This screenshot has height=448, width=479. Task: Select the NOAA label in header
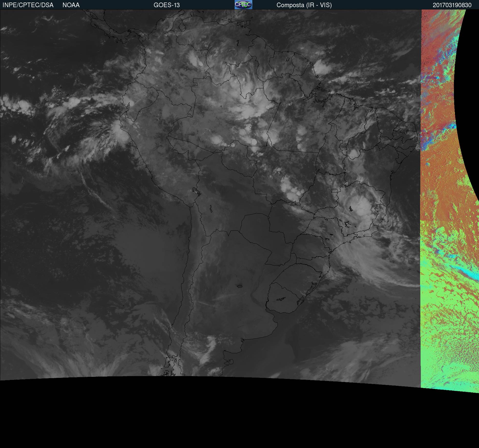[x=71, y=5]
